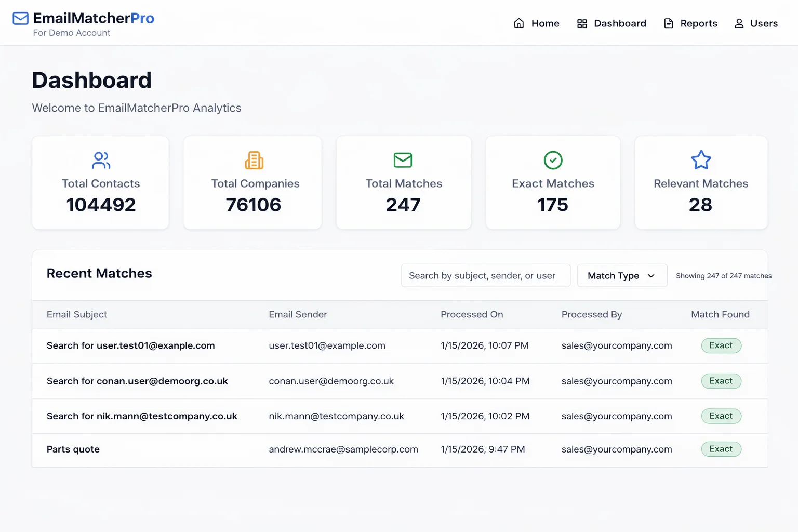Image resolution: width=798 pixels, height=532 pixels.
Task: Open the Match Type dropdown
Action: coord(622,275)
